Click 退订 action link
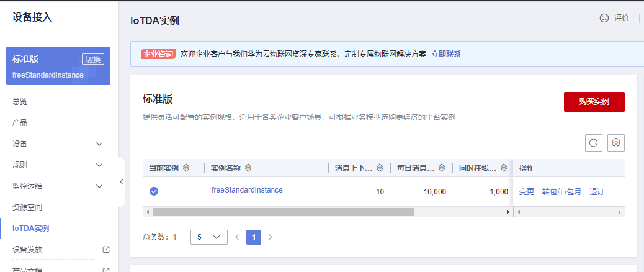 tap(597, 191)
